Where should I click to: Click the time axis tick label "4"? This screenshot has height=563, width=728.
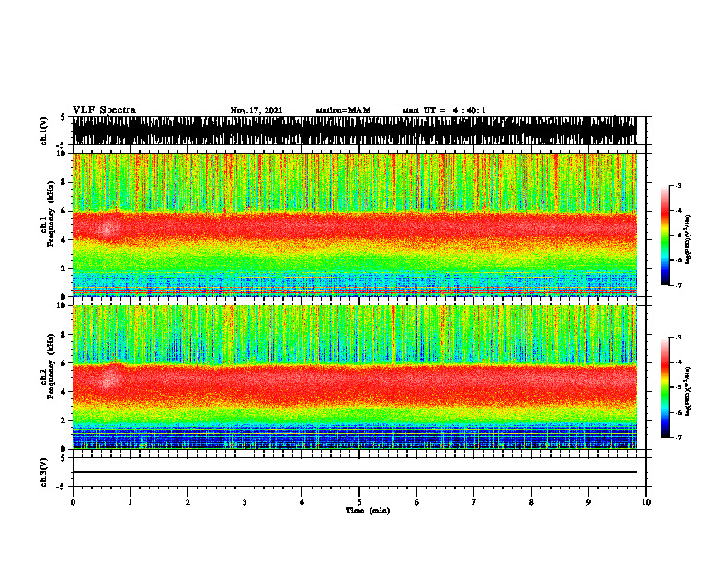tap(302, 502)
